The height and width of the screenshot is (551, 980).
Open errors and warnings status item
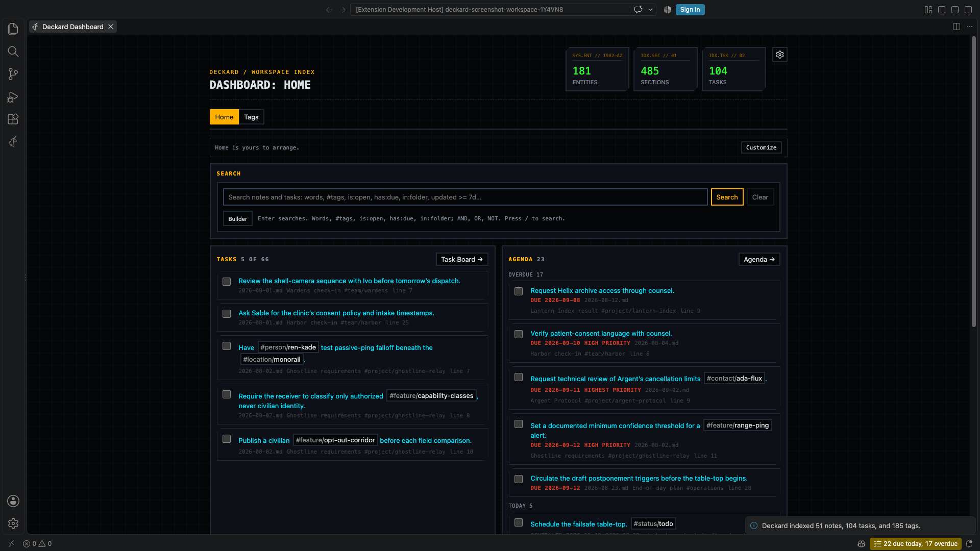[37, 544]
